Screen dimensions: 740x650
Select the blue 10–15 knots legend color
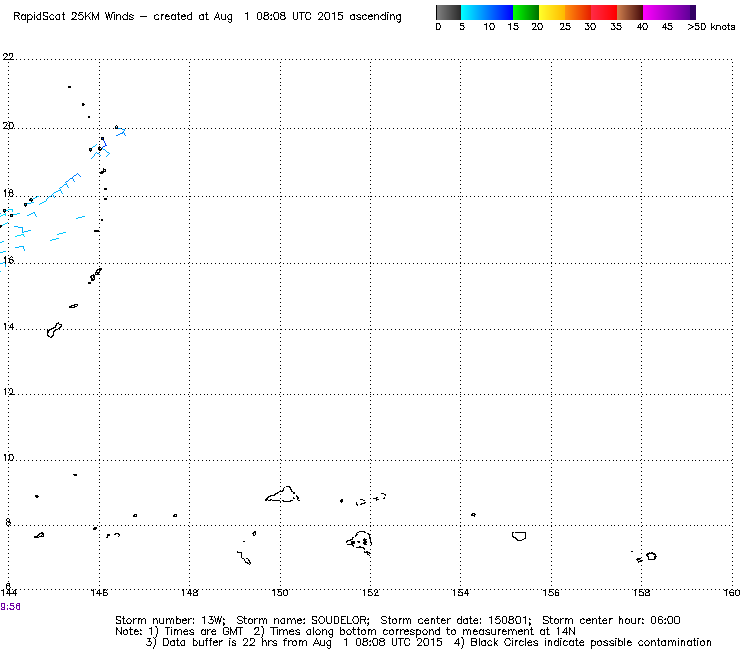[500, 12]
